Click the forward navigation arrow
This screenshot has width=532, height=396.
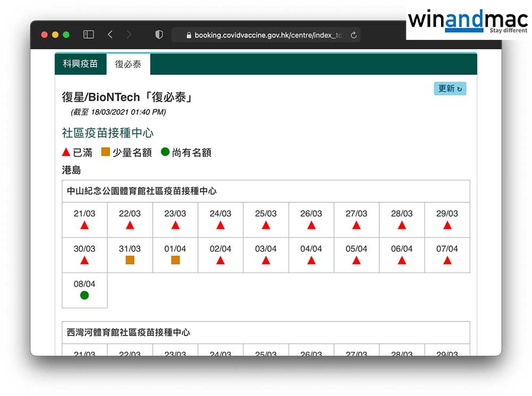click(129, 35)
